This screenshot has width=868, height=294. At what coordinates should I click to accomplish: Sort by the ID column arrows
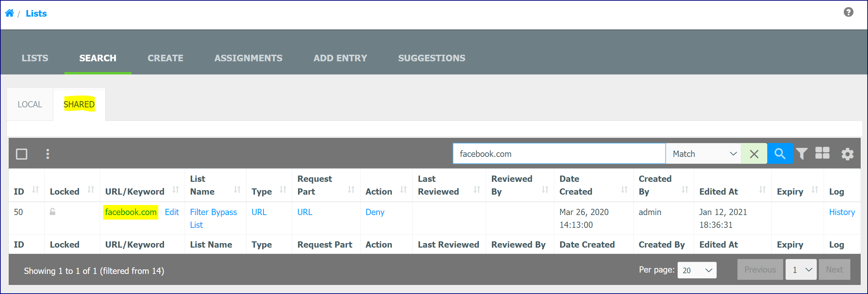[x=35, y=189]
